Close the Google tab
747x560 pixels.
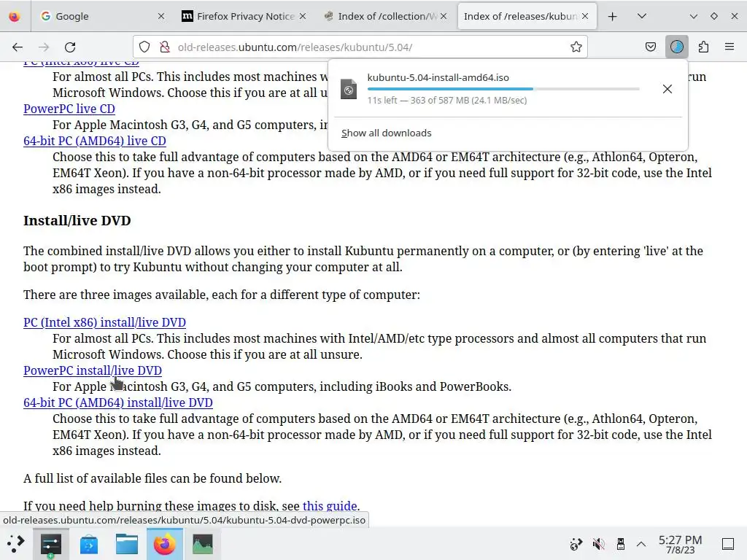pos(161,16)
